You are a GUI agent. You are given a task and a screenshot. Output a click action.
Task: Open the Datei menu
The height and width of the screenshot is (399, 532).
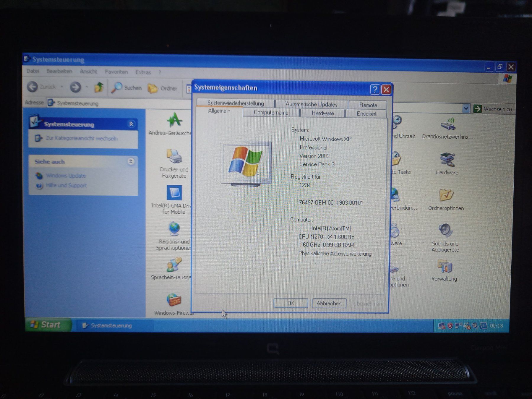click(x=33, y=71)
